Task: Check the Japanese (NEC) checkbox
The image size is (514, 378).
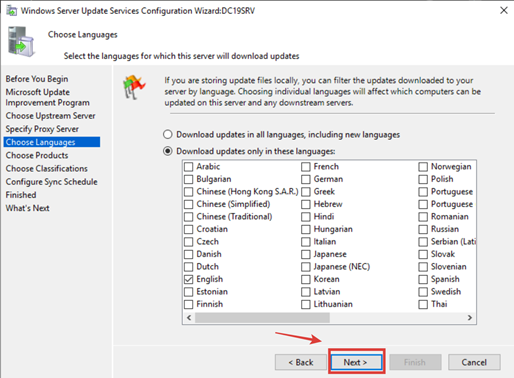Action: tap(306, 267)
